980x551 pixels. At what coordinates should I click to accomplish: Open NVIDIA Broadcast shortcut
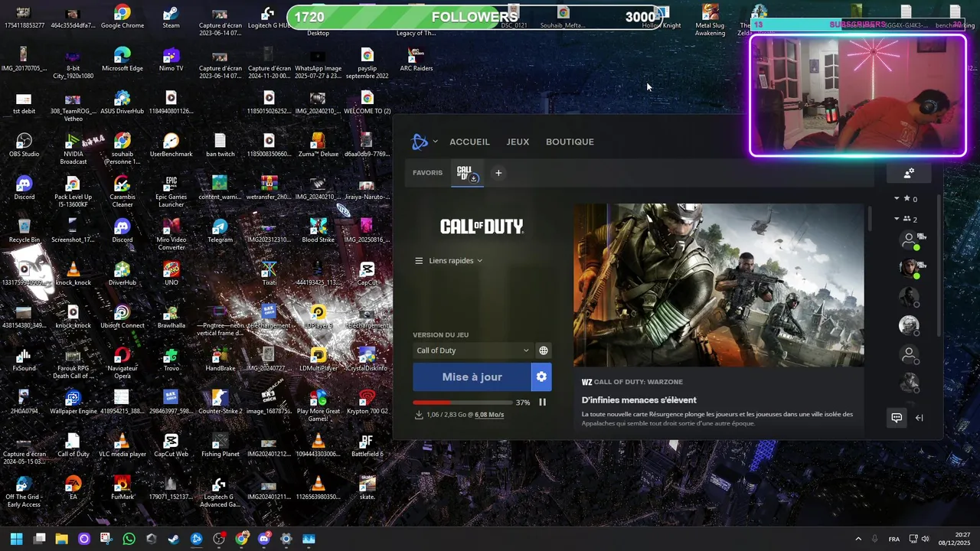point(73,148)
